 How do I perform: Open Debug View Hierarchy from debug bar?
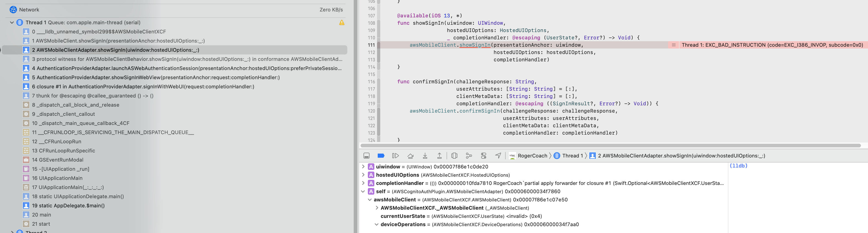tap(454, 155)
